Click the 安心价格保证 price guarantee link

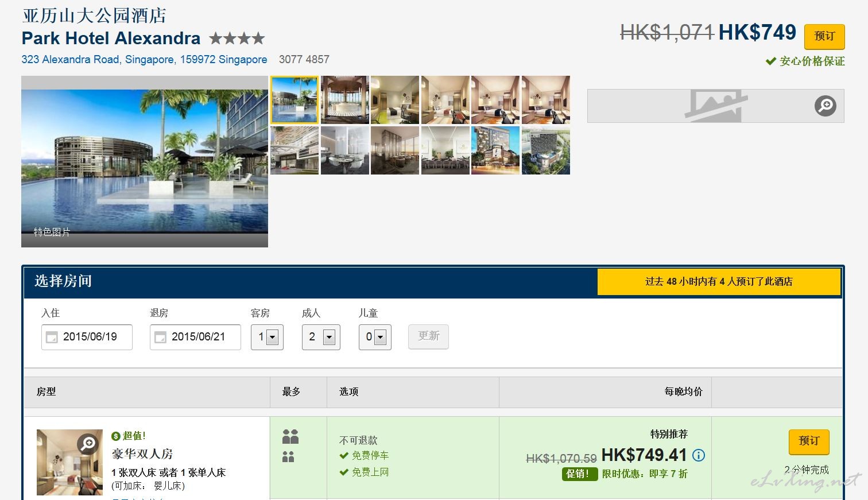pos(812,61)
